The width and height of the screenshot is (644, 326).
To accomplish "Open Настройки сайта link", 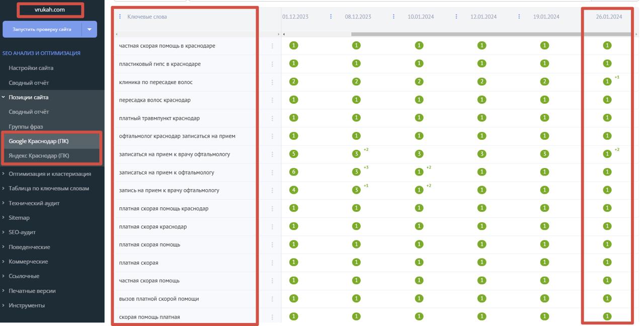I will pos(31,68).
